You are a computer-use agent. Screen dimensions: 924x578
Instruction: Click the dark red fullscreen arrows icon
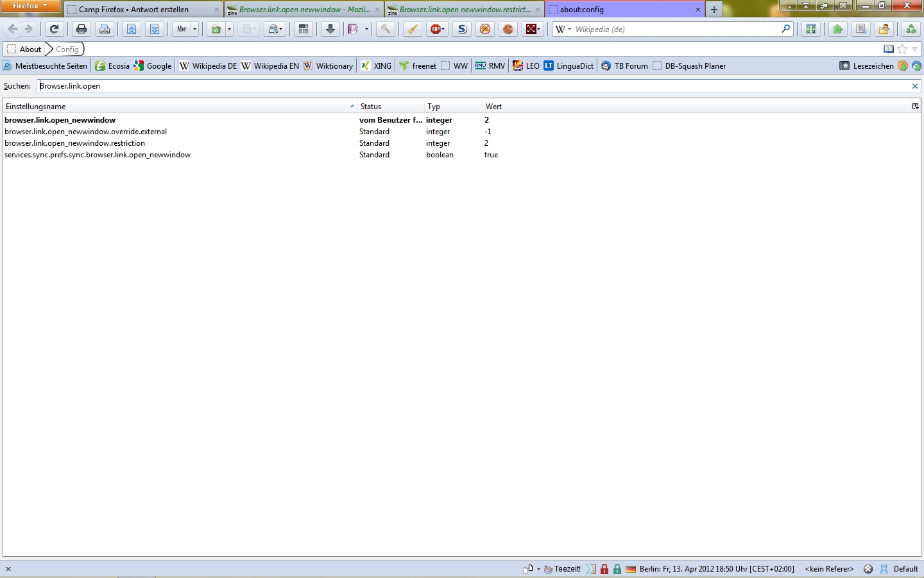[x=531, y=29]
